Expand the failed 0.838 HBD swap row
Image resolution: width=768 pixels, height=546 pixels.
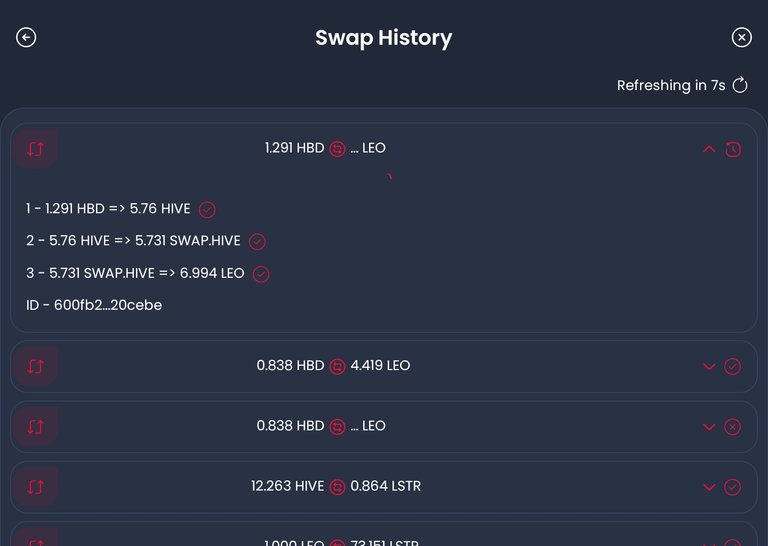click(709, 426)
